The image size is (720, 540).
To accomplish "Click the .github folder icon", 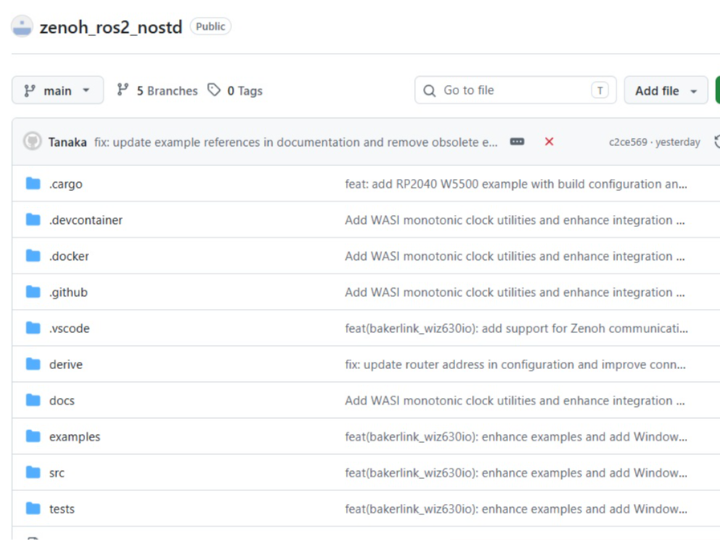I will (x=33, y=292).
